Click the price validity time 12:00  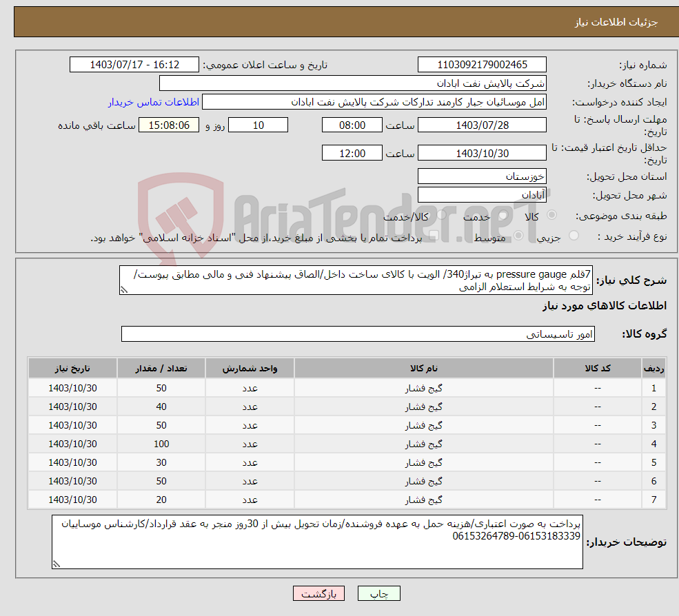(352, 153)
